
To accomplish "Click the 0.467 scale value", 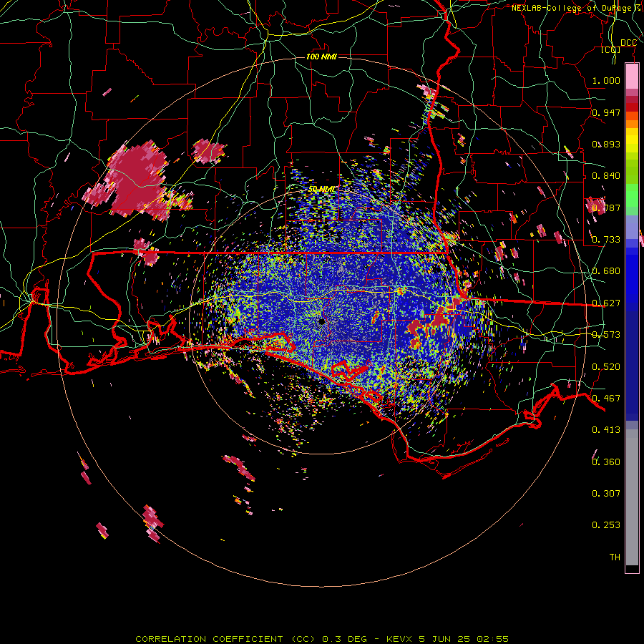I will pyautogui.click(x=606, y=399).
